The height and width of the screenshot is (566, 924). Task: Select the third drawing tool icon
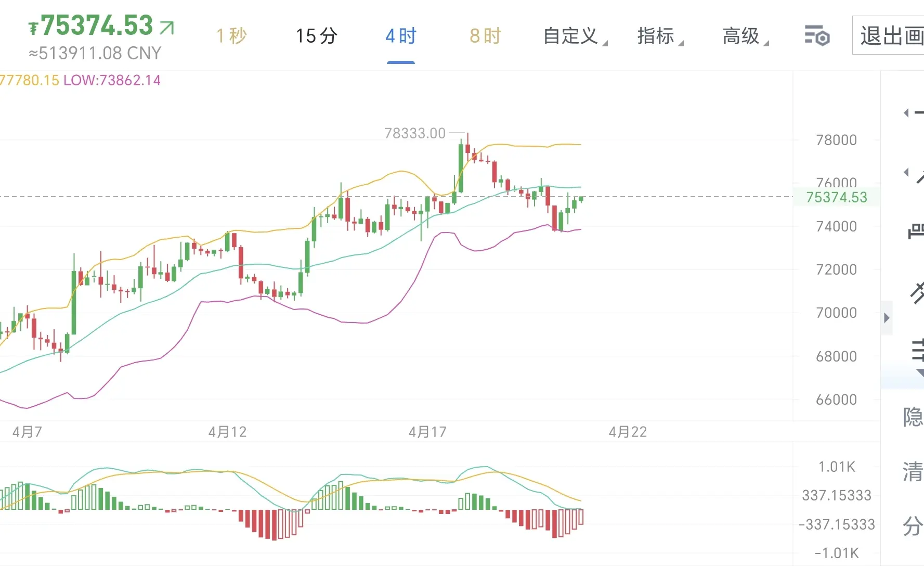pos(916,231)
